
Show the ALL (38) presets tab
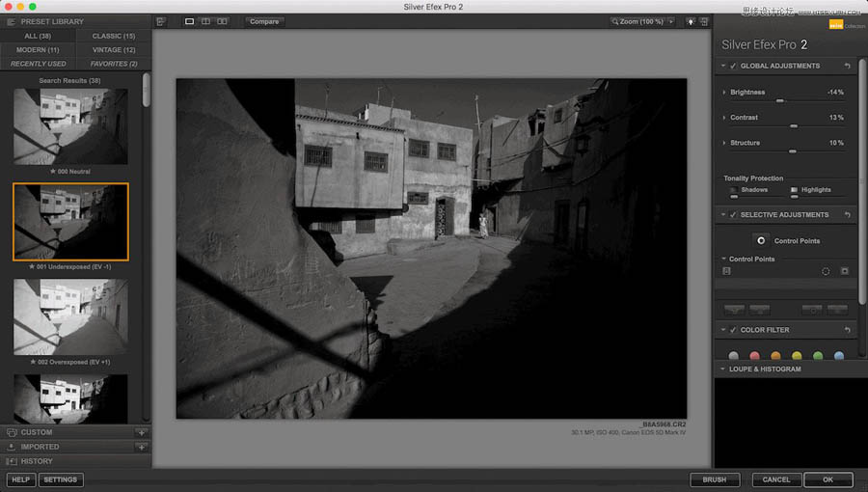(x=38, y=36)
